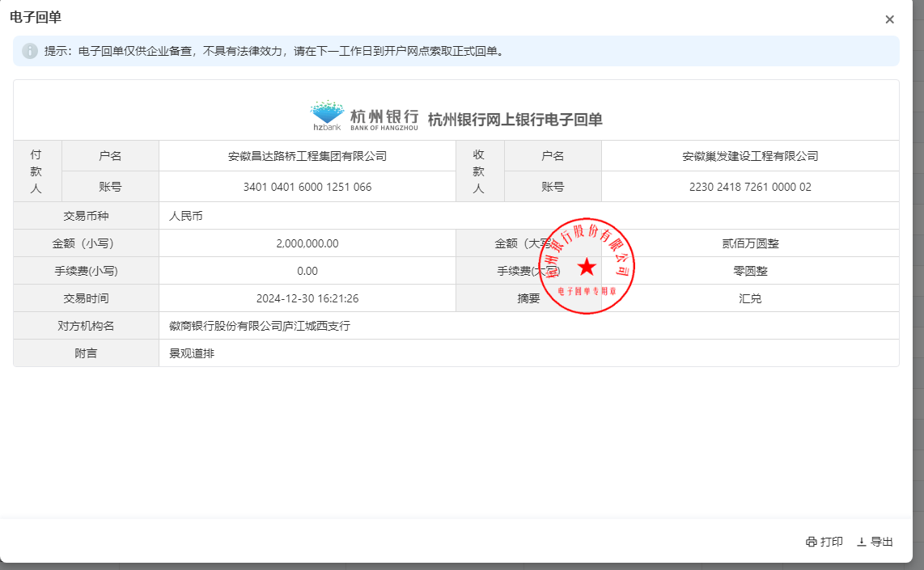Click the uppercase amount 贰佰万圆整

(750, 243)
